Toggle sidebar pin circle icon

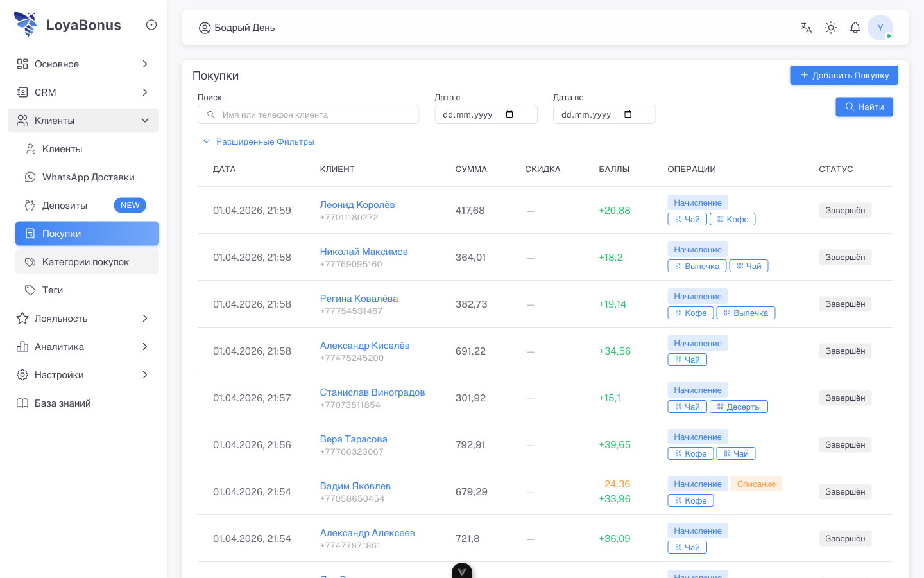point(151,25)
